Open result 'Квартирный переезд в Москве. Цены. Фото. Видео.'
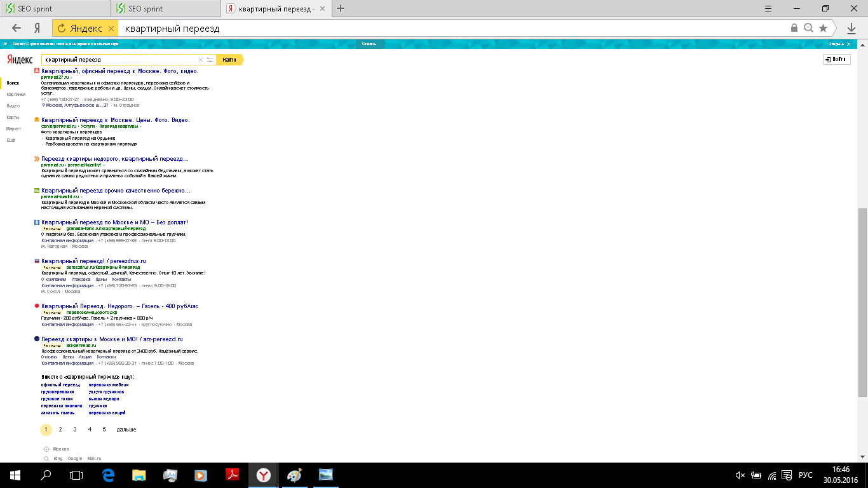Viewport: 868px width, 488px height. [116, 120]
